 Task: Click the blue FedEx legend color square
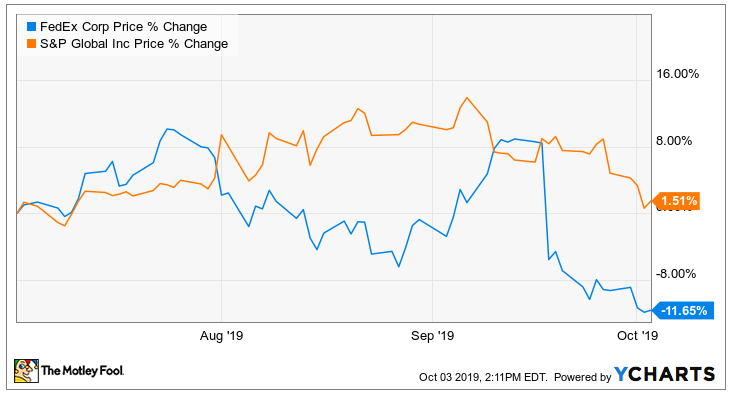click(x=21, y=25)
